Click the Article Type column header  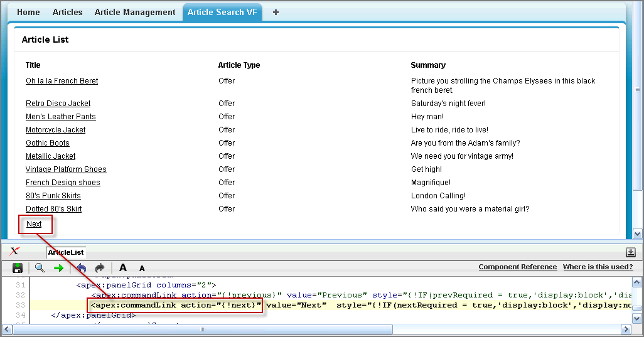click(239, 65)
